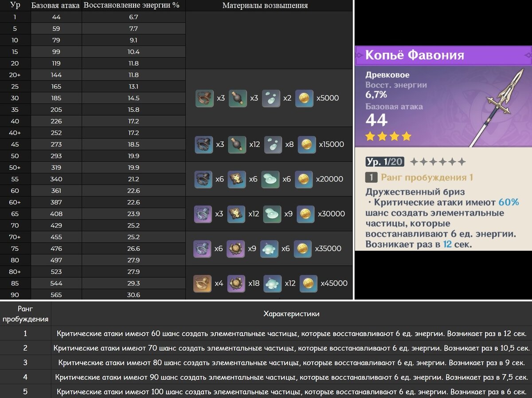532x398 pixels.
Task: Select the golden dream material icon marked x4
Action: 203,283
